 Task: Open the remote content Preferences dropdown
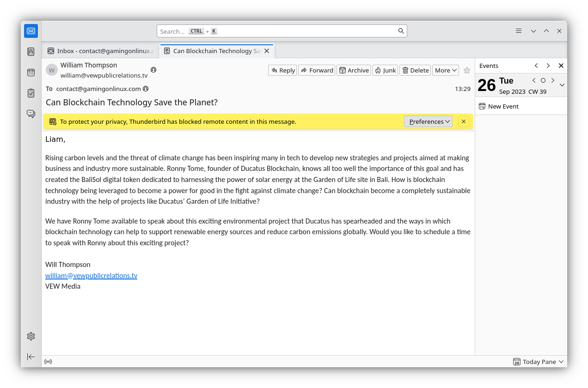pos(428,121)
